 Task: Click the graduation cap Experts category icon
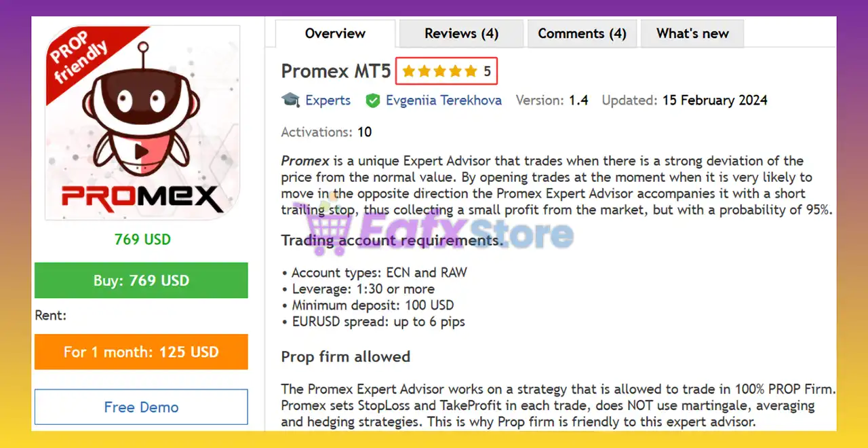click(x=290, y=100)
